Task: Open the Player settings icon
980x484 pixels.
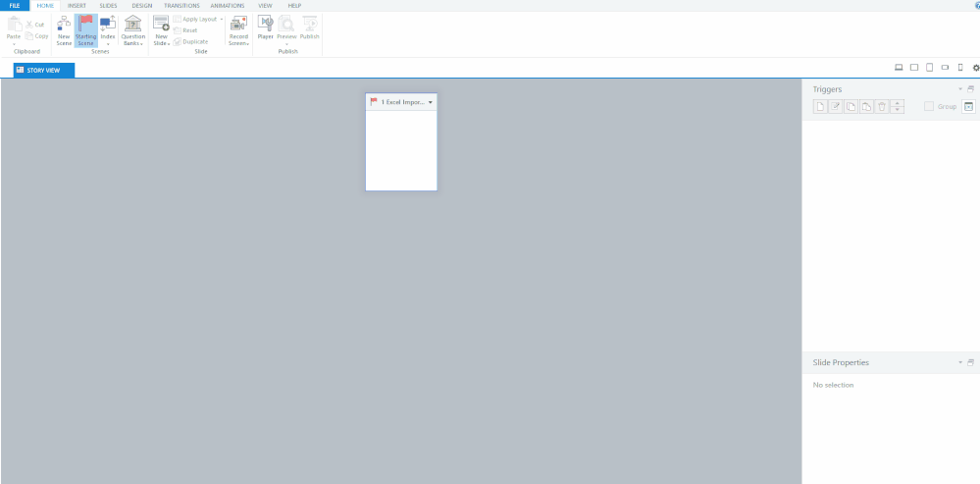Action: [x=266, y=28]
